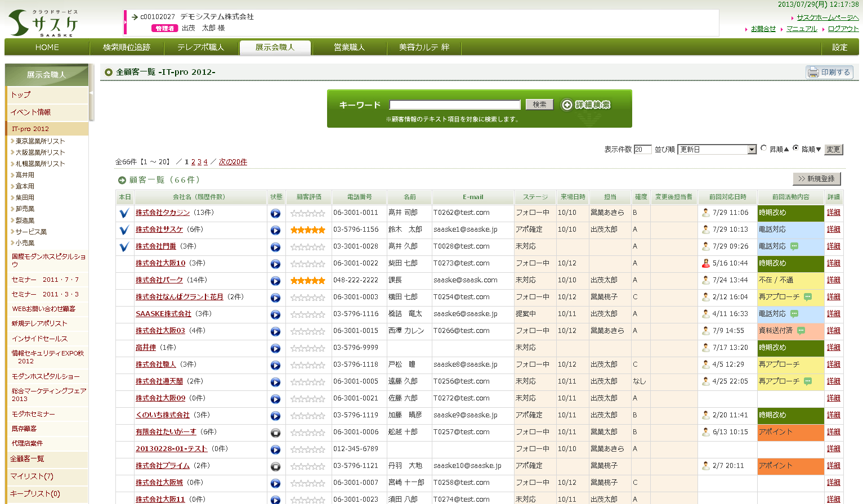Click today checkmark for 株式会社門番
The image size is (863, 504).
click(124, 247)
